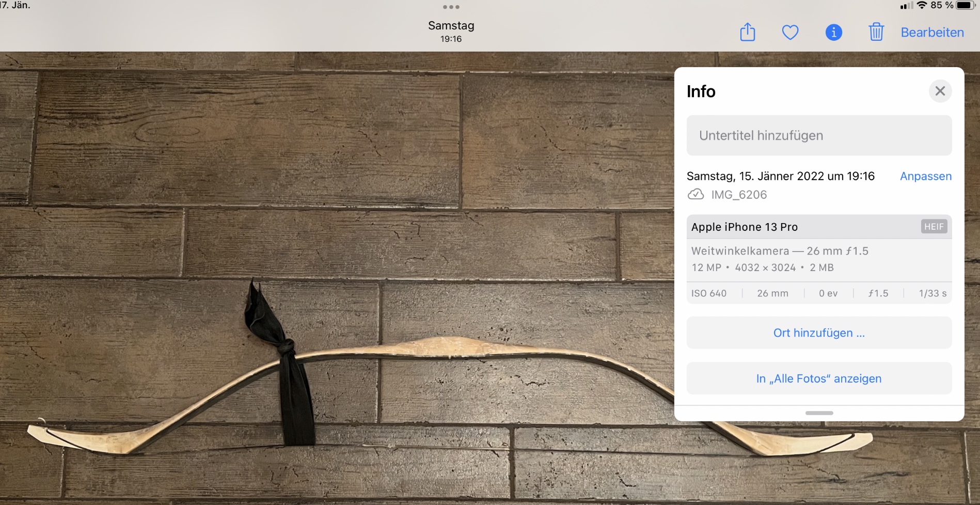The height and width of the screenshot is (505, 980).
Task: Tap the Untertitel hinzufügen caption field
Action: (818, 135)
